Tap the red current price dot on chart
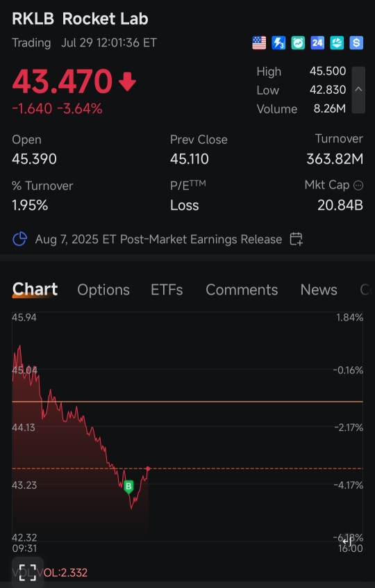375x588 pixels. pos(148,468)
